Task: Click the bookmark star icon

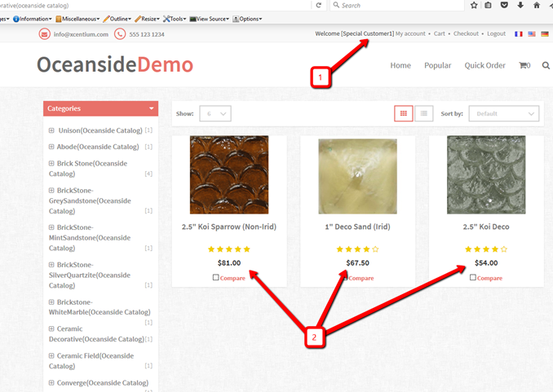Action: click(x=474, y=5)
